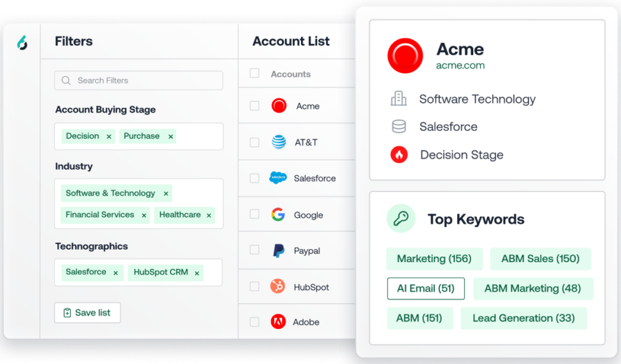The height and width of the screenshot is (364, 621).
Task: Click the Decision Stage text in Acme card
Action: pyautogui.click(x=462, y=155)
